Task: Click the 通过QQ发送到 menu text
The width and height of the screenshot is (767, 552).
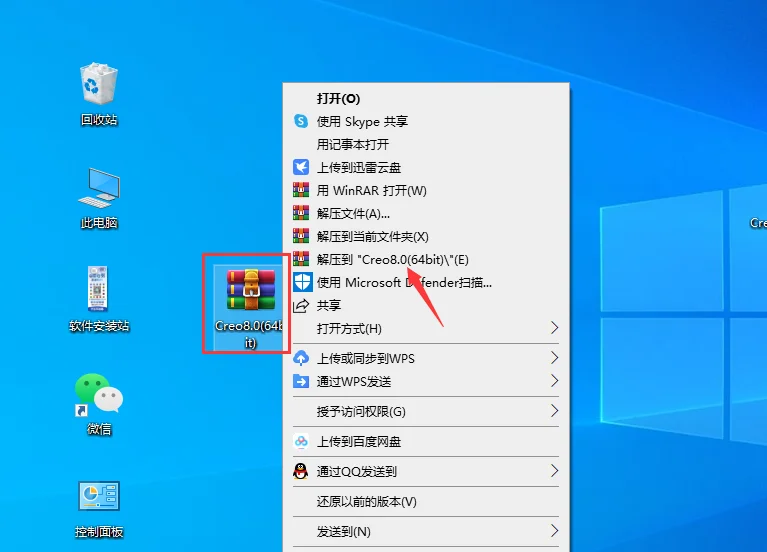Action: (x=356, y=471)
